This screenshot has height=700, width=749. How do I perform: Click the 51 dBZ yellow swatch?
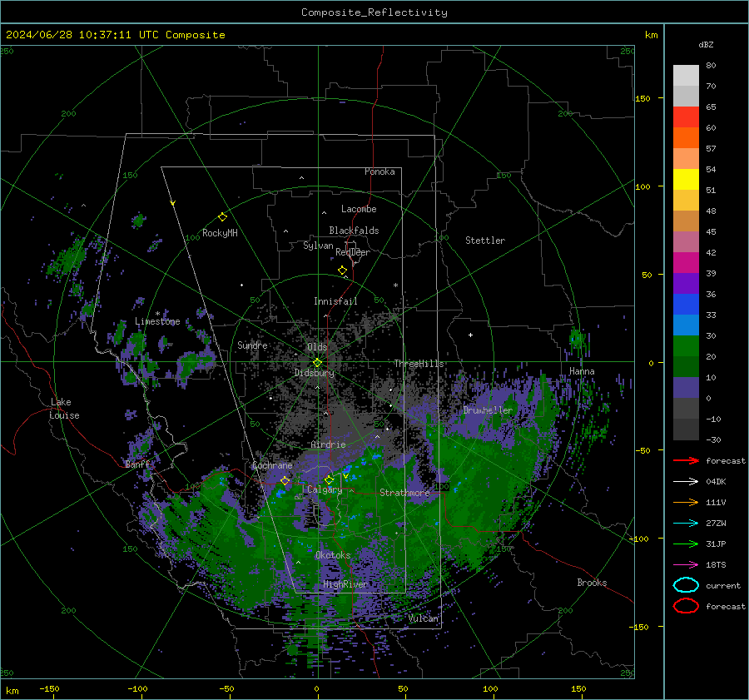[x=686, y=180]
